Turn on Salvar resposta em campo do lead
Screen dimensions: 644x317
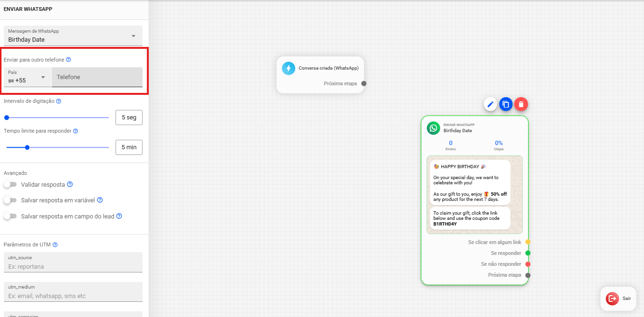click(10, 216)
